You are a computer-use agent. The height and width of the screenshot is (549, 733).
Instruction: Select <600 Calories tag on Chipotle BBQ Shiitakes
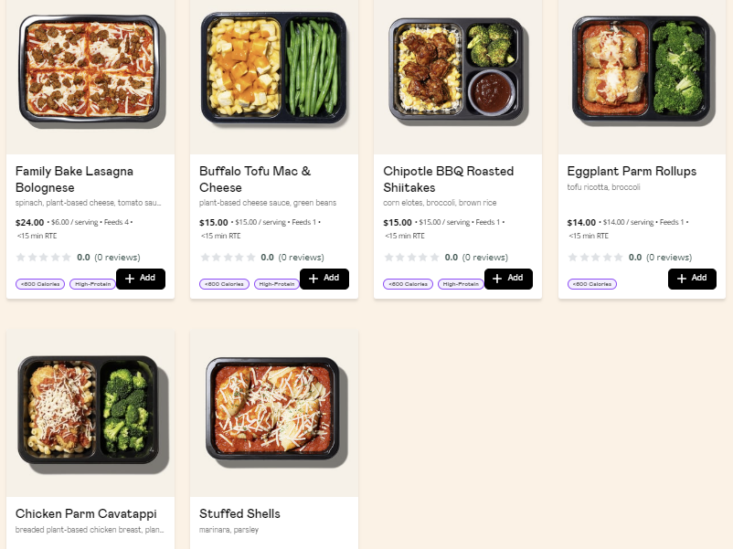pos(408,284)
